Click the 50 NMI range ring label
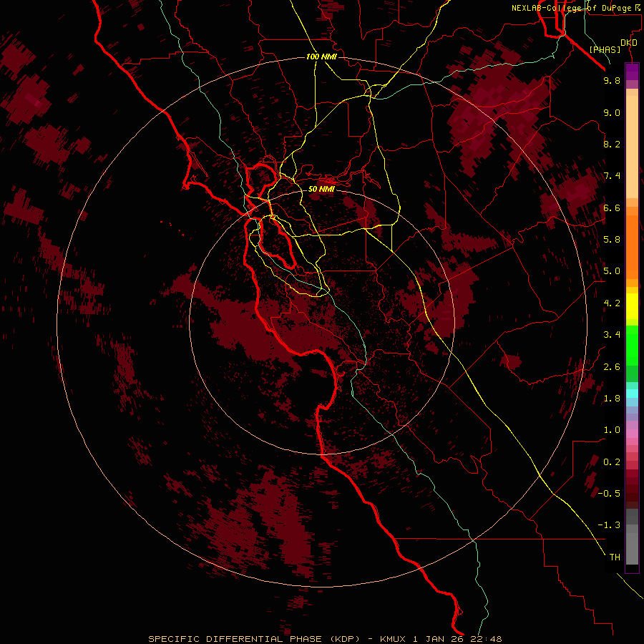 pos(321,189)
